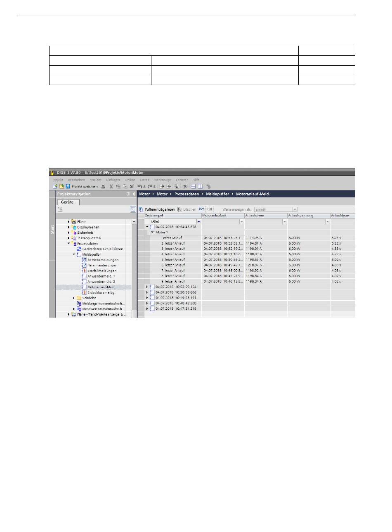
Task: Click the print icon in the toolbar
Action: [103, 186]
